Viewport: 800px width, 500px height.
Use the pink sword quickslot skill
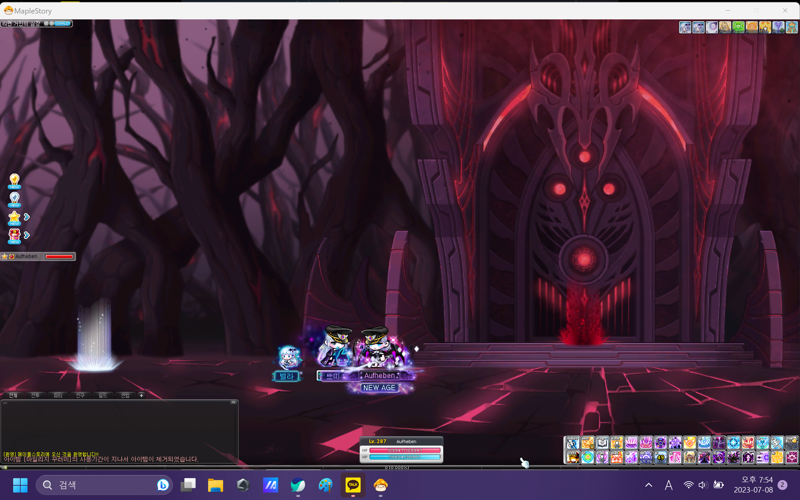click(675, 457)
